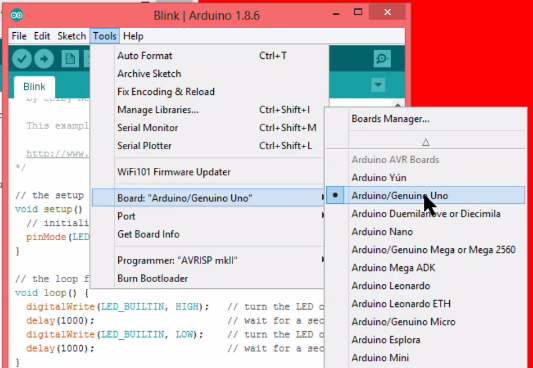Select Arduino Mega ADK board

click(426, 268)
